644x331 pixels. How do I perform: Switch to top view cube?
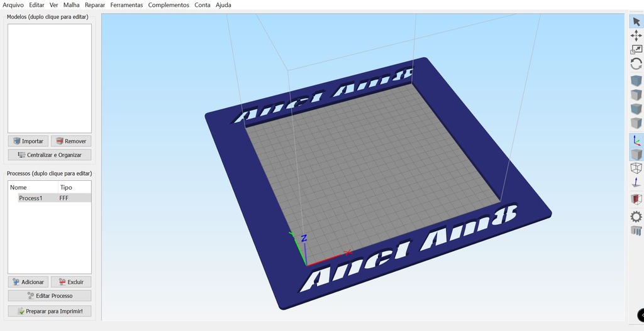tap(636, 95)
